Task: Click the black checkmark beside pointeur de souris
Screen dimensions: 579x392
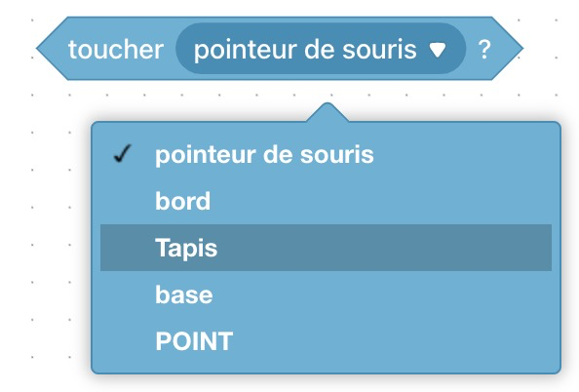Action: (122, 153)
